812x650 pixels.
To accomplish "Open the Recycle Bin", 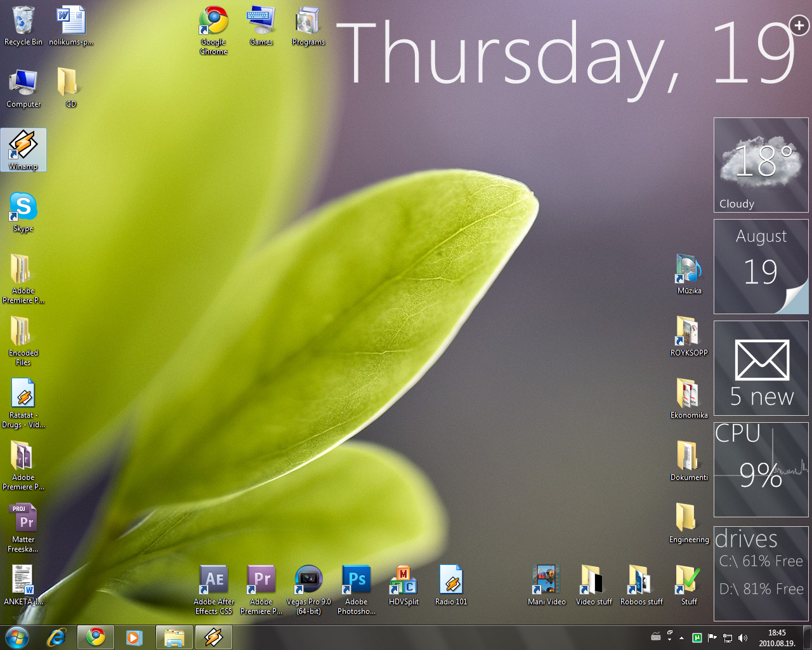I will 23,26.
